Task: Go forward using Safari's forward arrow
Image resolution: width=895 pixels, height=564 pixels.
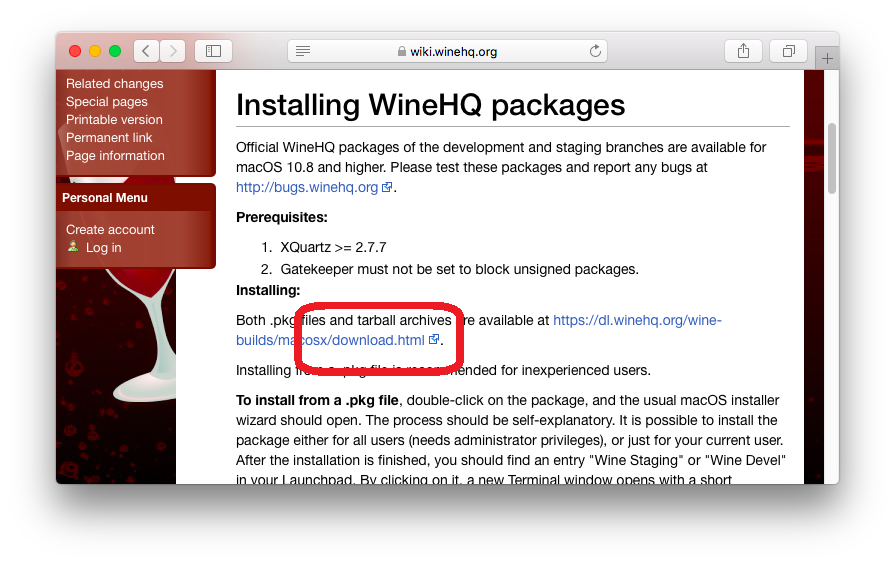Action: tap(172, 51)
